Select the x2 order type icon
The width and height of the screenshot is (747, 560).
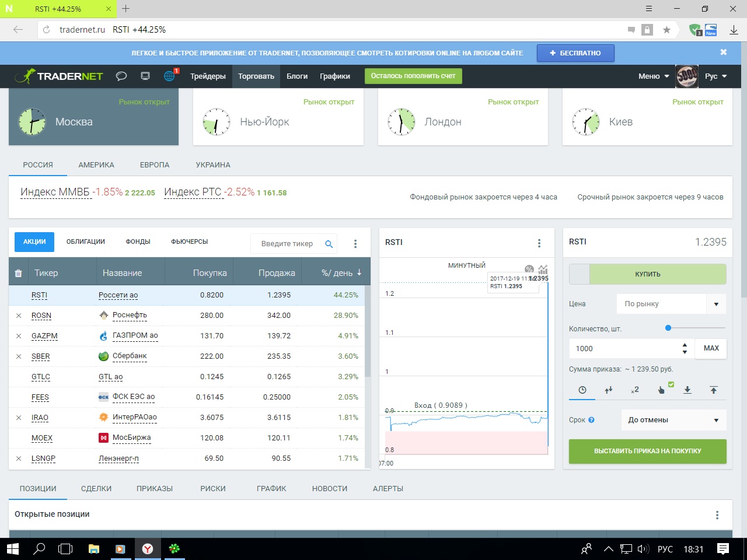[635, 390]
